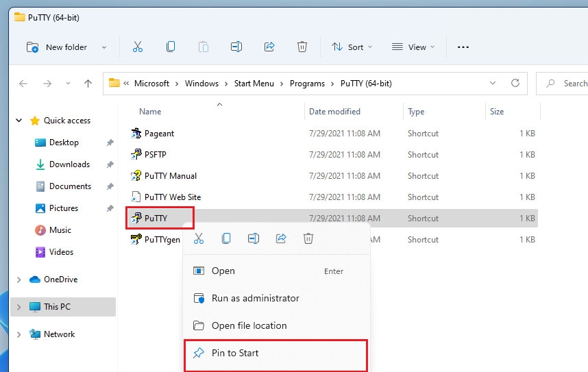Image resolution: width=588 pixels, height=372 pixels.
Task: Sort by the Type column header
Action: coord(416,112)
